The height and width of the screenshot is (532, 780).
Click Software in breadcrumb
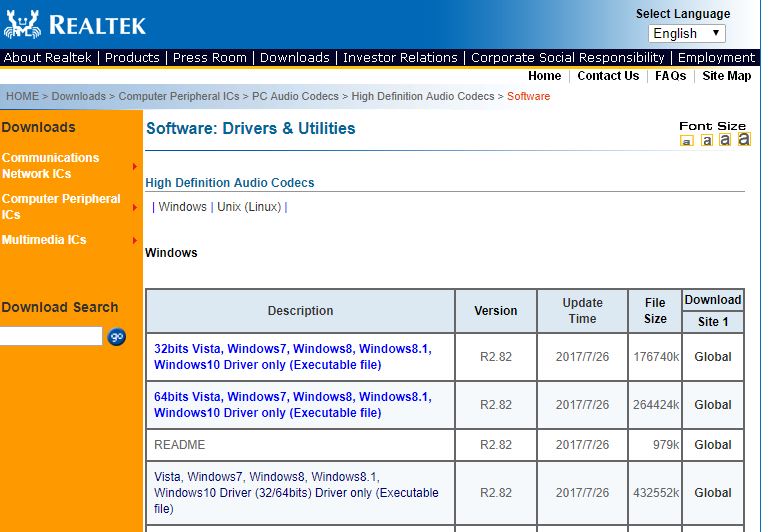point(528,96)
